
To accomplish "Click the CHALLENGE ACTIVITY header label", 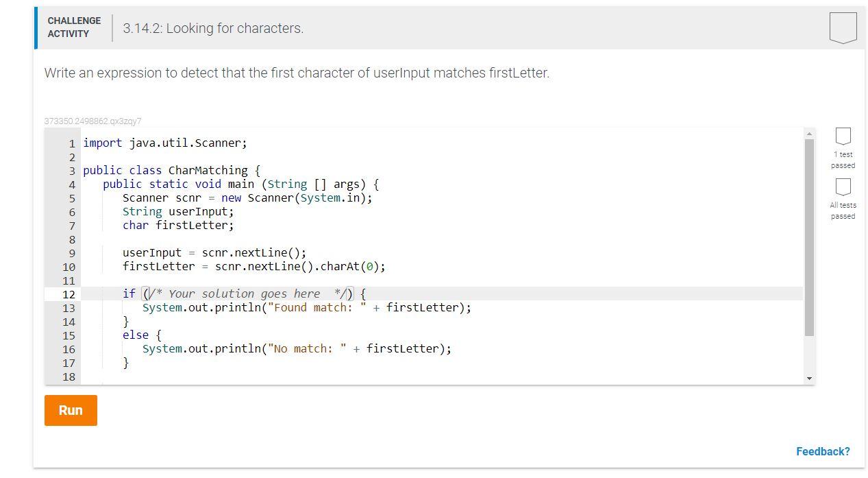I will pyautogui.click(x=73, y=27).
